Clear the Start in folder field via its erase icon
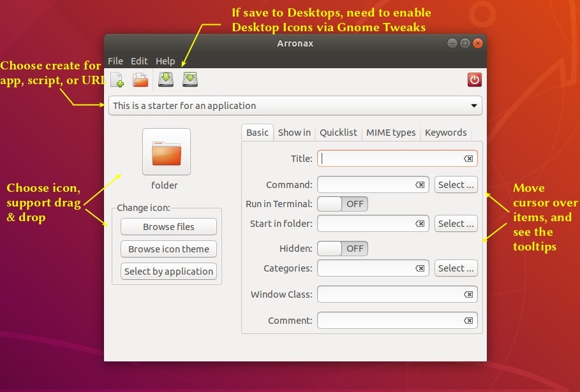This screenshot has height=392, width=580. [x=420, y=224]
